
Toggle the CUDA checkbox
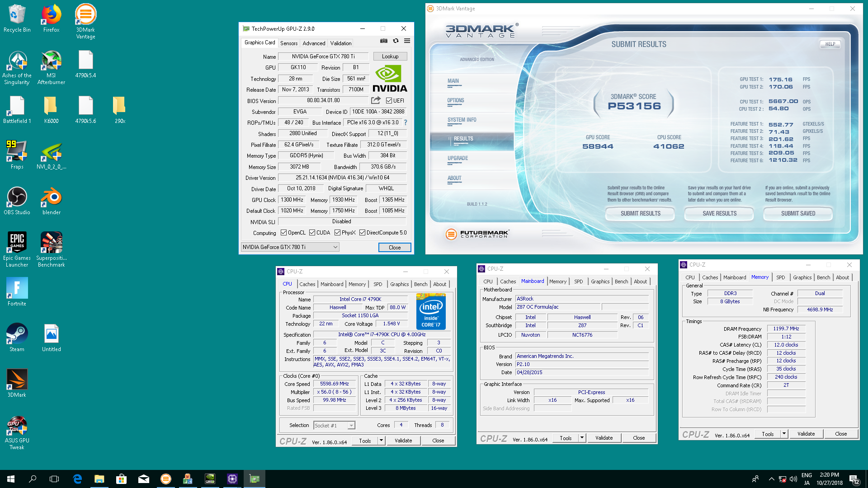click(x=312, y=233)
